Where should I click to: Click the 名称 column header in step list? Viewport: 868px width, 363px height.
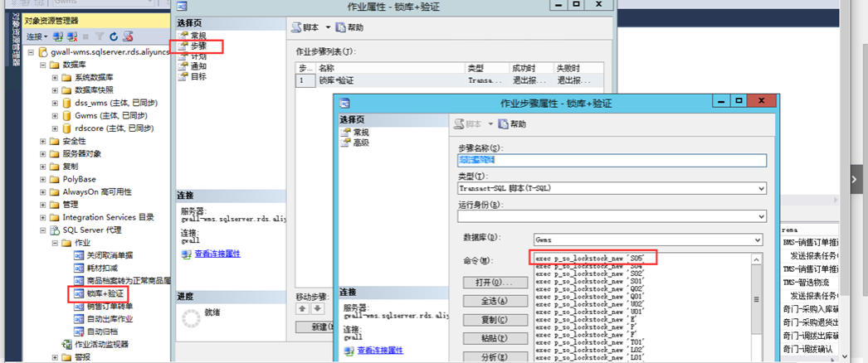point(390,68)
